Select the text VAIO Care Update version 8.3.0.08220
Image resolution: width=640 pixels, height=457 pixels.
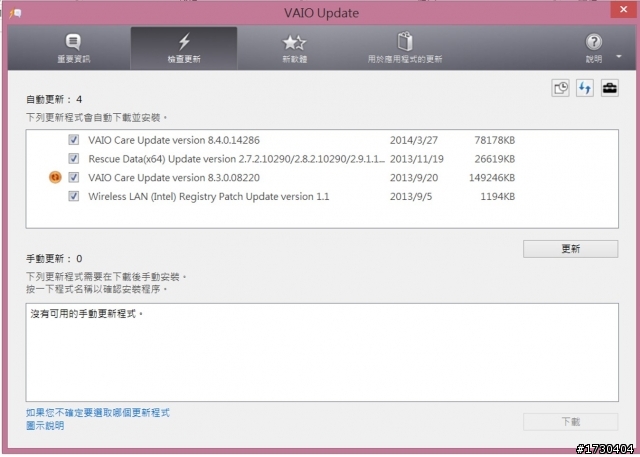click(174, 177)
